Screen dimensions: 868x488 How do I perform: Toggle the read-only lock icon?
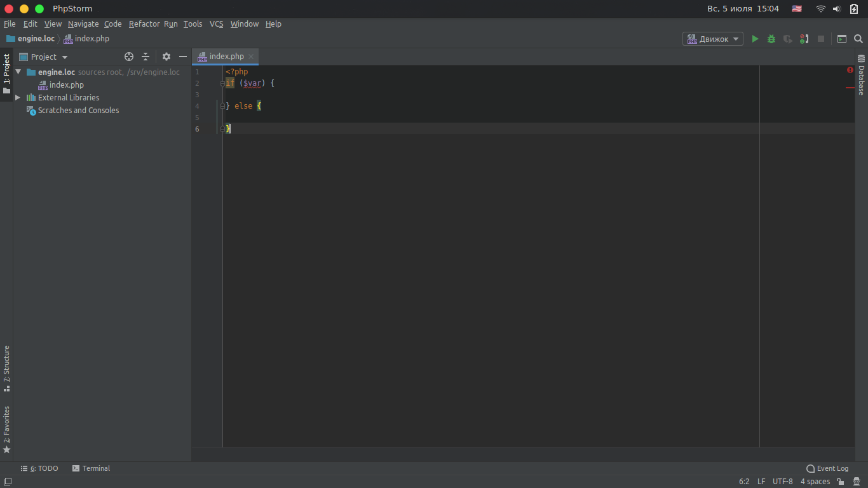840,482
